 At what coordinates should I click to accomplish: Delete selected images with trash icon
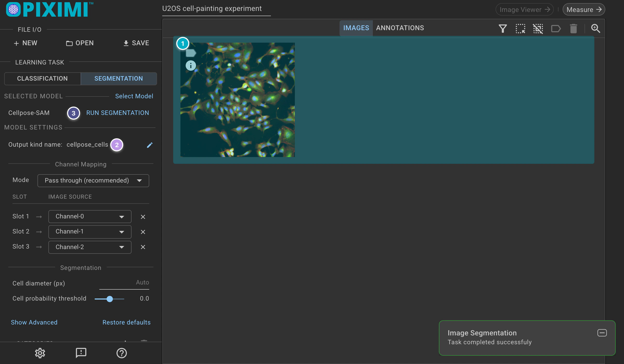574,29
